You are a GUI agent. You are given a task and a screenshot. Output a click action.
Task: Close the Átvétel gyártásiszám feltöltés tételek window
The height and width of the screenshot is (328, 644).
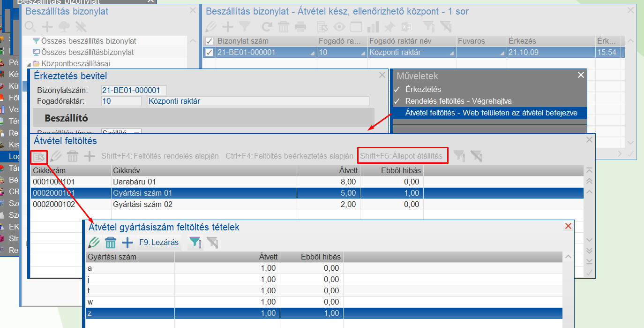coord(568,227)
